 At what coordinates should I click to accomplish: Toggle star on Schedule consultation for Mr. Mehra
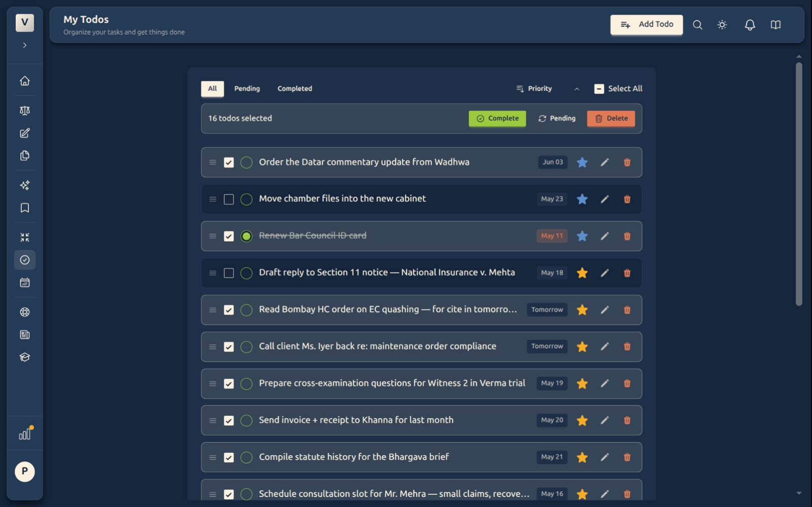(582, 494)
